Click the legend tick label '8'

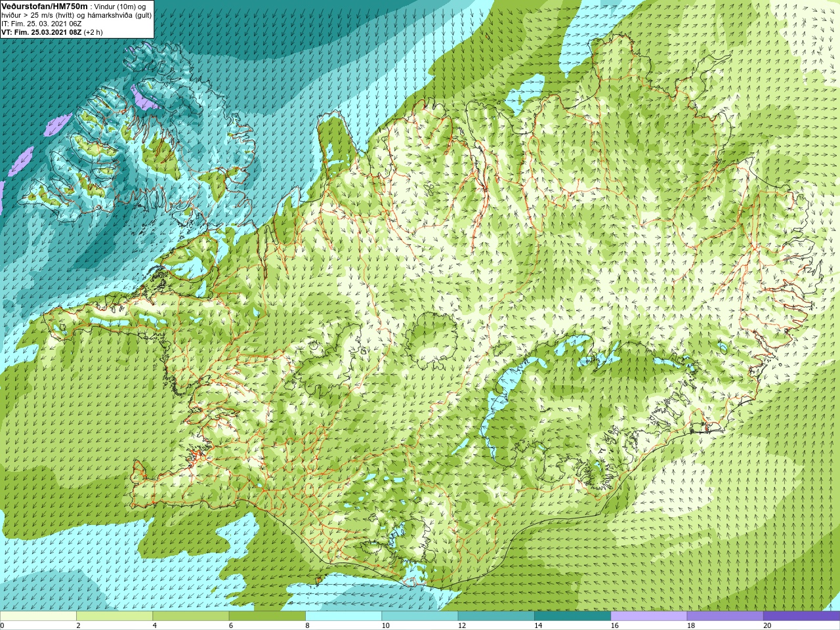(x=307, y=625)
